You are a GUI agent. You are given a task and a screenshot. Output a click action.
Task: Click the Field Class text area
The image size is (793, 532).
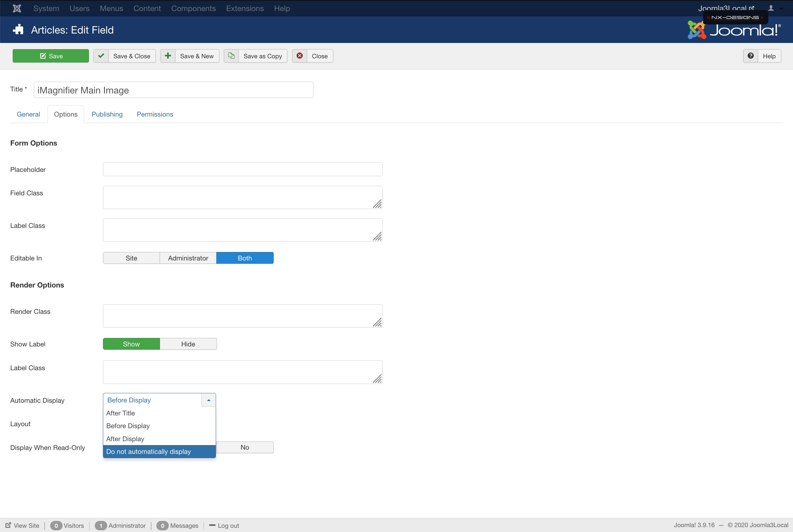tap(243, 197)
